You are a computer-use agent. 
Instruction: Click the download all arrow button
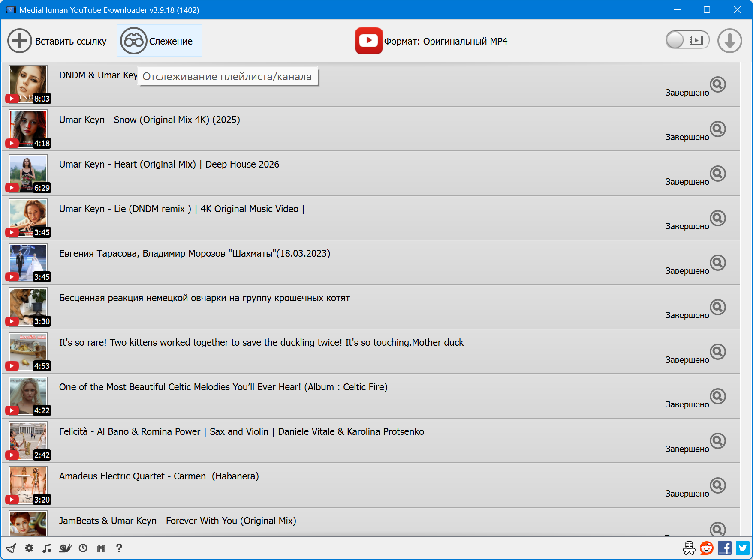pos(729,41)
